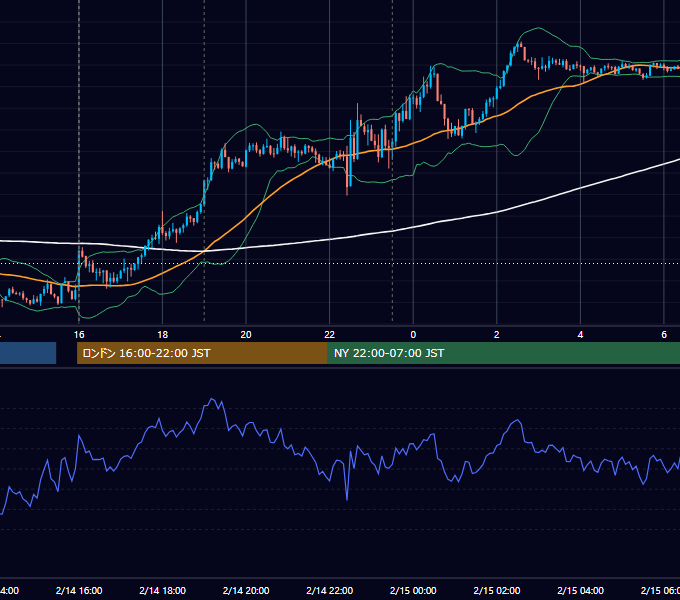Click the 18 hour label on chart axis
The image size is (680, 600).
click(163, 335)
